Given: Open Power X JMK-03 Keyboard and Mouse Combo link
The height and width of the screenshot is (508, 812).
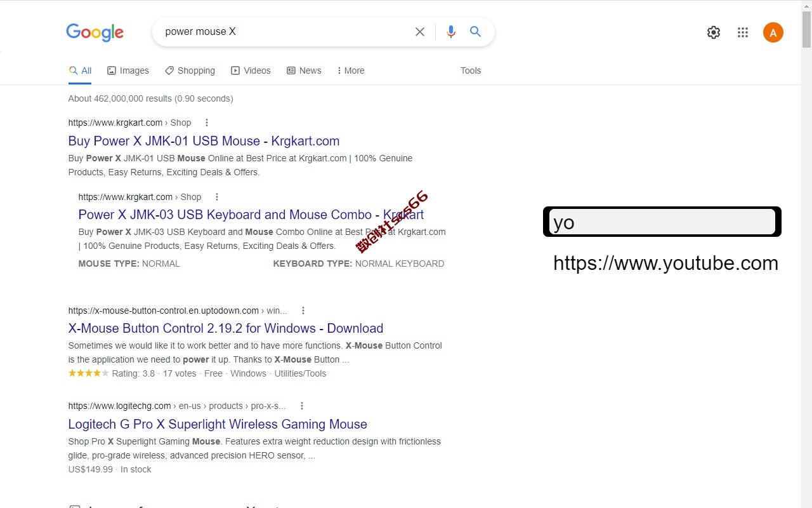Looking at the screenshot, I should point(251,215).
